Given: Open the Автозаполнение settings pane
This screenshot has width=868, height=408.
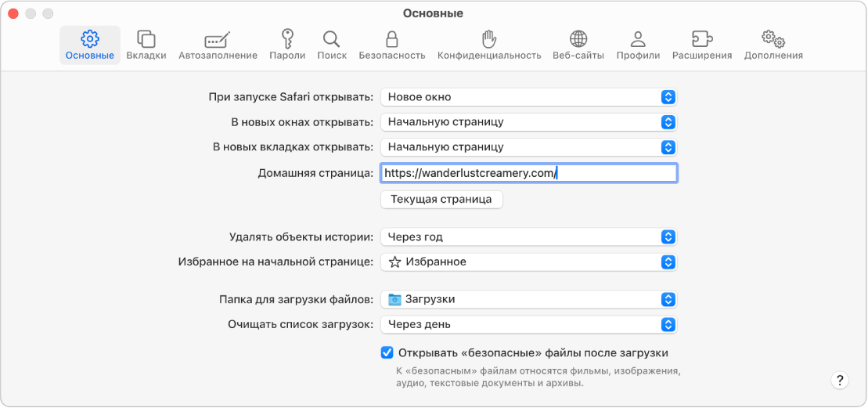Looking at the screenshot, I should tap(218, 45).
